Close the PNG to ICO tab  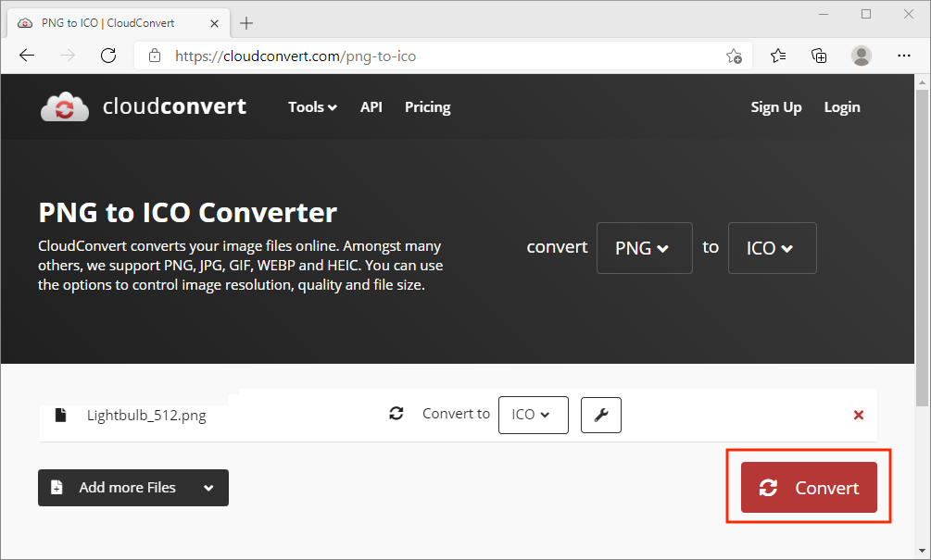click(214, 23)
